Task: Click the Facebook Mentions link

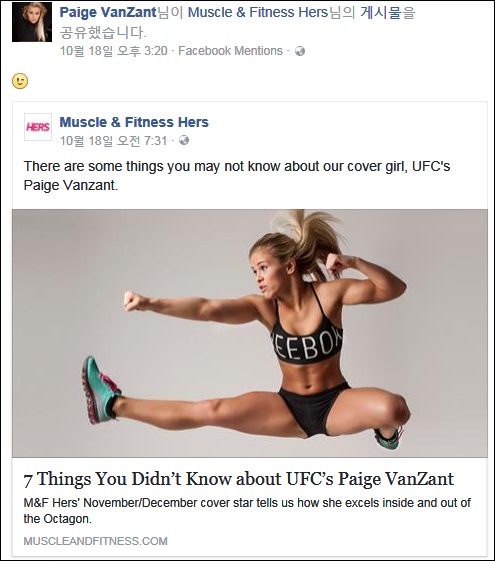Action: coord(230,51)
